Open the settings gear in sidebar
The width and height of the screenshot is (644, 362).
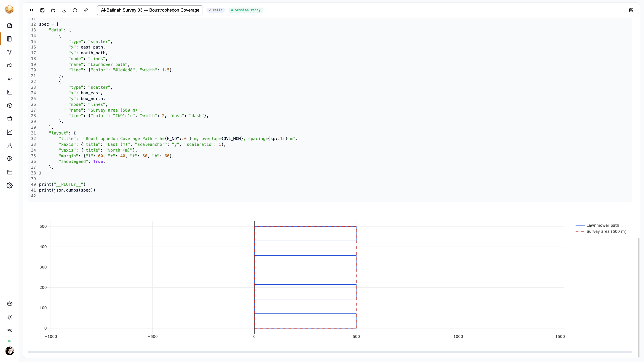coord(10,185)
